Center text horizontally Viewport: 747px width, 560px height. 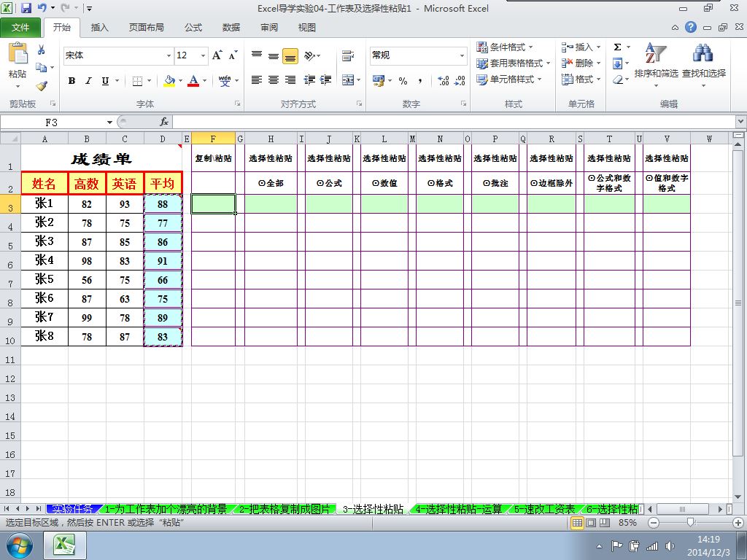pyautogui.click(x=274, y=80)
